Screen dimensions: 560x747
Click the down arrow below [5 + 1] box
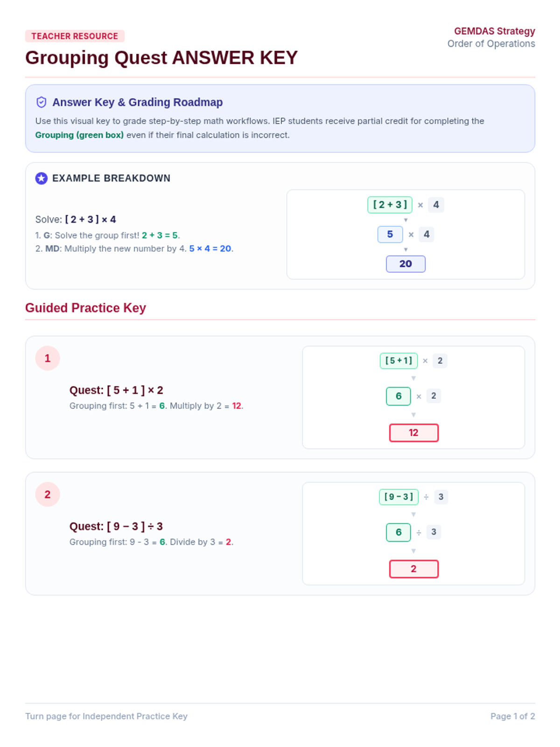tap(413, 378)
